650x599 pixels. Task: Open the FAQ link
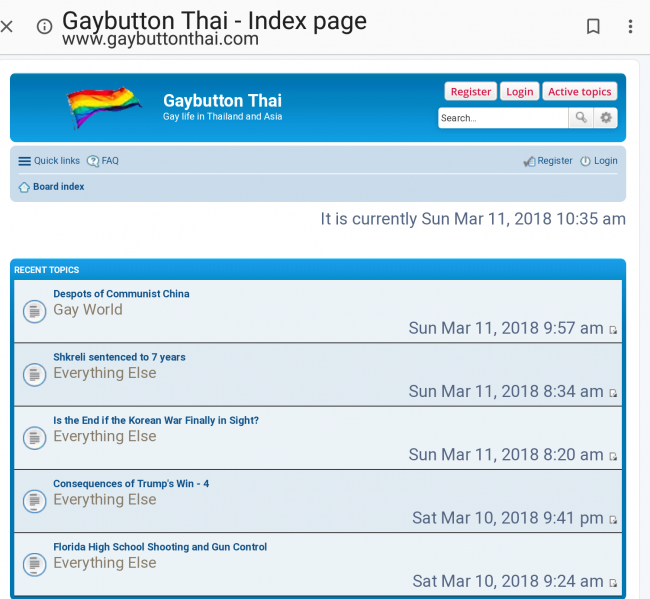click(x=110, y=161)
